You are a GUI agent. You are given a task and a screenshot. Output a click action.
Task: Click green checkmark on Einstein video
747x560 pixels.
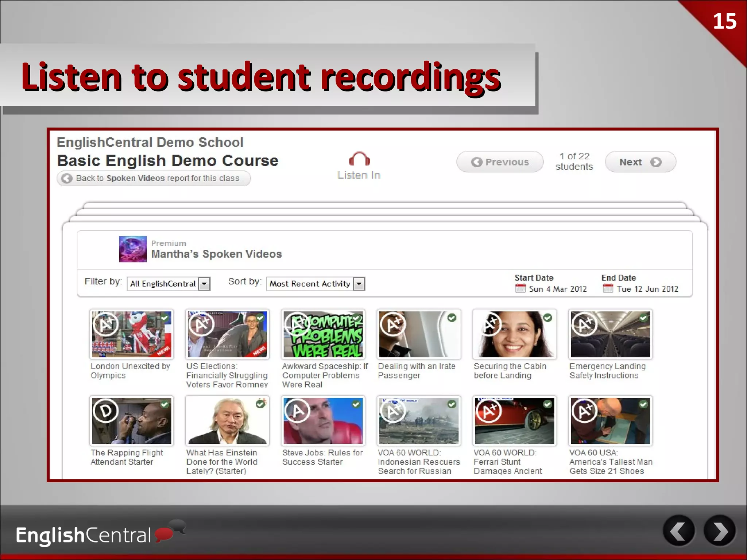[x=260, y=404]
